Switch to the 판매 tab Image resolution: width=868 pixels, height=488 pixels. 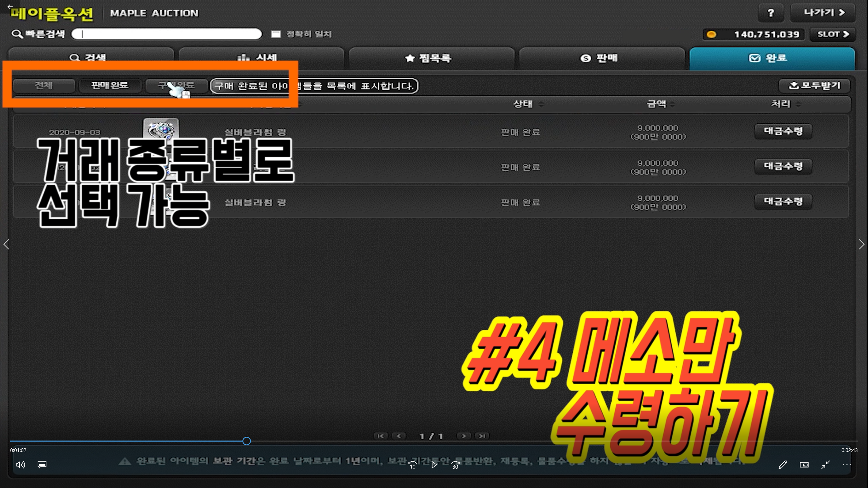tap(602, 58)
